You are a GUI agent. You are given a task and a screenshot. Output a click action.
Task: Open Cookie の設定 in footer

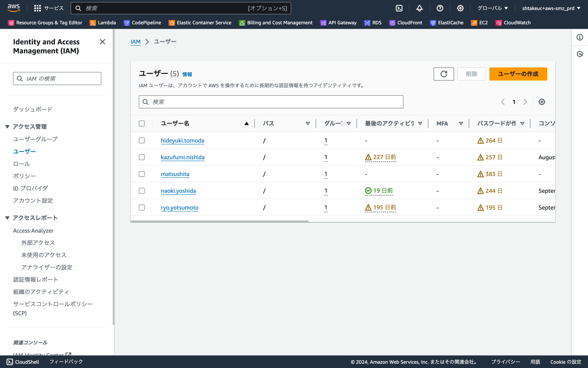pyautogui.click(x=566, y=362)
